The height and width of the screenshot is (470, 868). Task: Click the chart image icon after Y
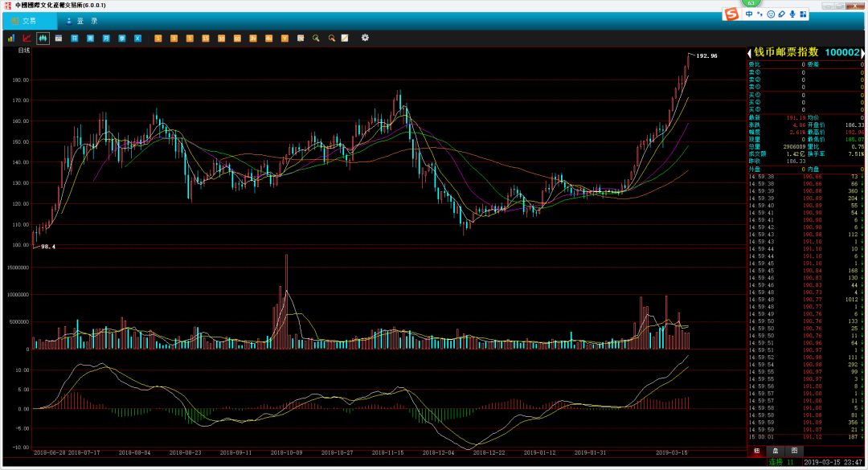(x=301, y=39)
